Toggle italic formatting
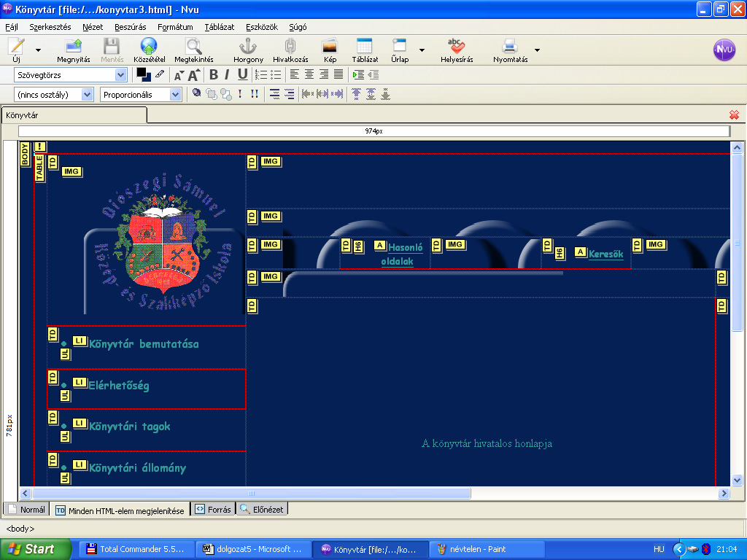Viewport: 747px width, 560px height. coord(228,75)
